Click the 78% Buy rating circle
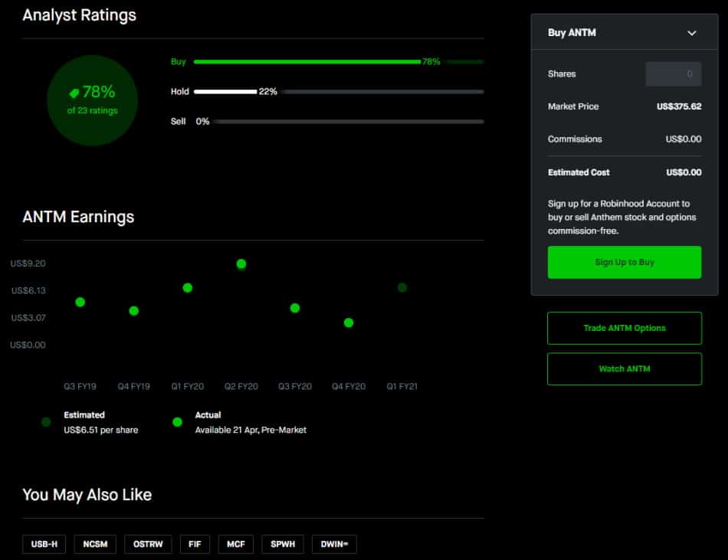Image resolution: width=728 pixels, height=560 pixels. pyautogui.click(x=93, y=100)
